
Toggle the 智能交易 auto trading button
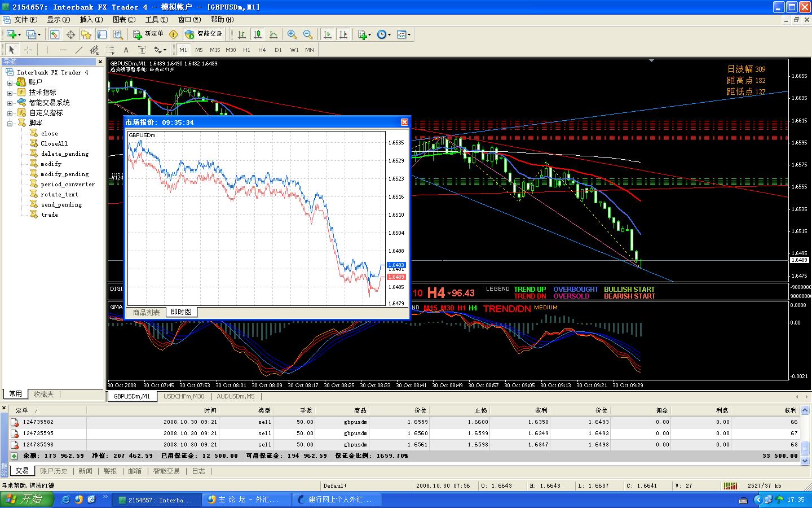point(204,34)
